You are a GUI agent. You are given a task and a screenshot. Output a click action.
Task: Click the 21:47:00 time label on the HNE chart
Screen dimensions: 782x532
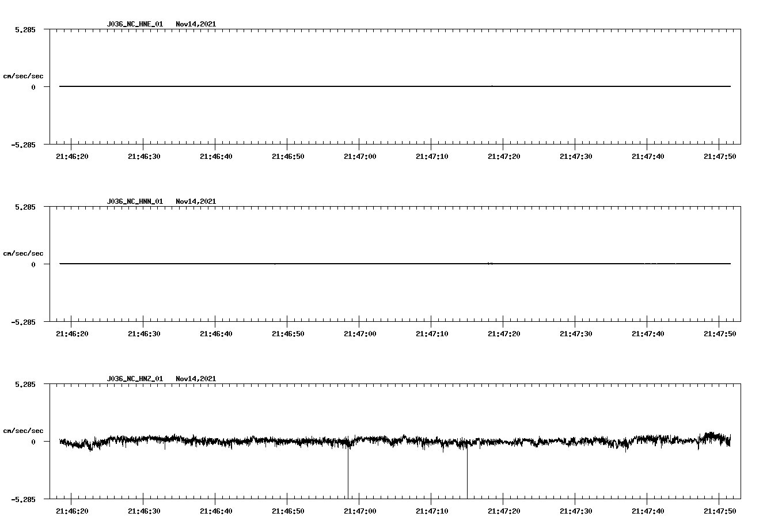[360, 157]
